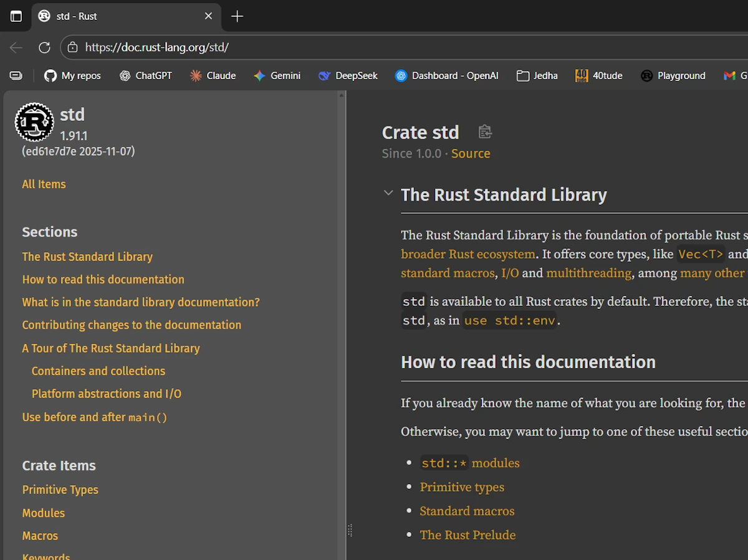Open My repos GitHub bookmark
Image resolution: width=748 pixels, height=560 pixels.
point(72,75)
